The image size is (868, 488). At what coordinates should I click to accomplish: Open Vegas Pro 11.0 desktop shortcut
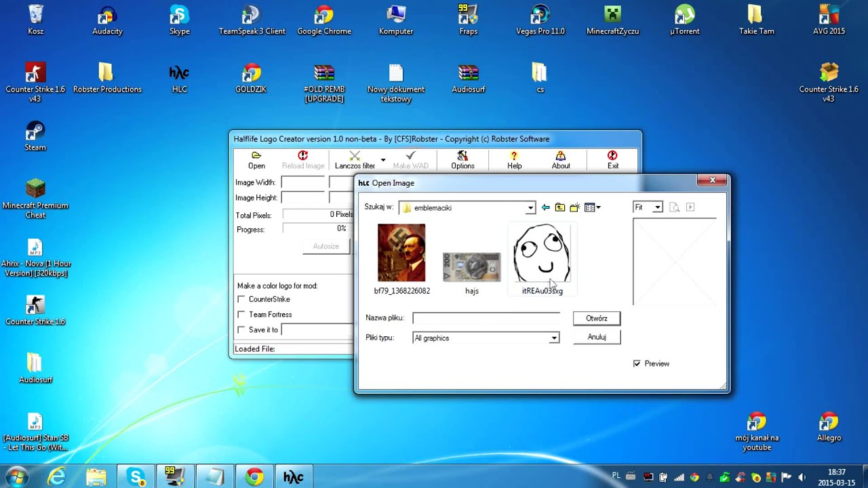(x=540, y=20)
